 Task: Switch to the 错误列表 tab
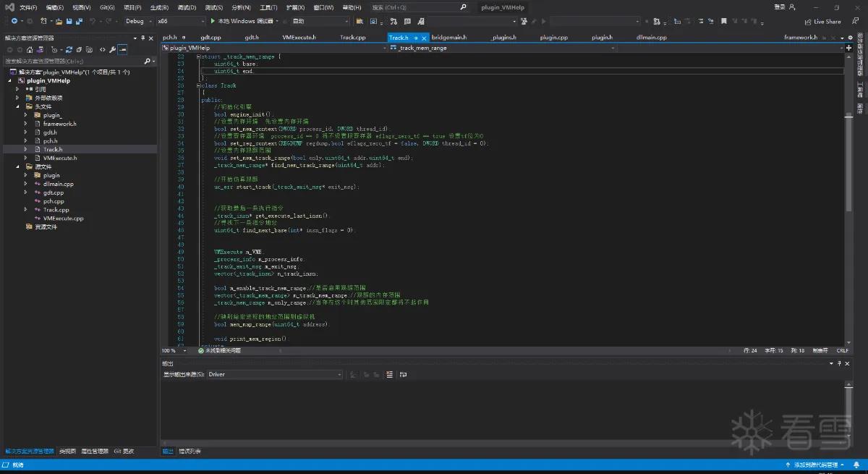[190, 452]
